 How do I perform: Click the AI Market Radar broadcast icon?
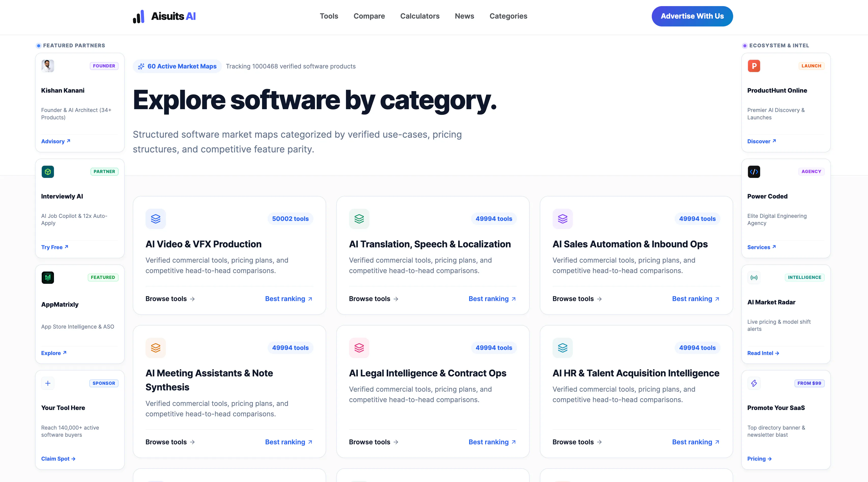[754, 277]
